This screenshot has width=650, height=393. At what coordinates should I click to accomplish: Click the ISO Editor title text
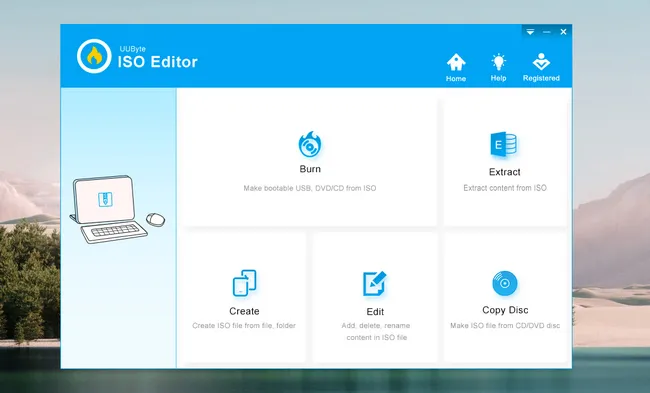pos(158,62)
